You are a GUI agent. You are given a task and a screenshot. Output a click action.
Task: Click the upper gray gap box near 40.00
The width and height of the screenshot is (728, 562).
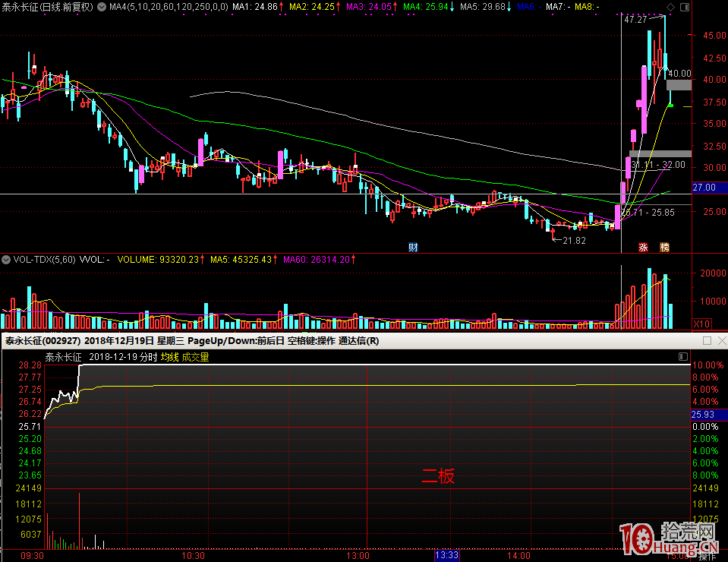point(679,84)
